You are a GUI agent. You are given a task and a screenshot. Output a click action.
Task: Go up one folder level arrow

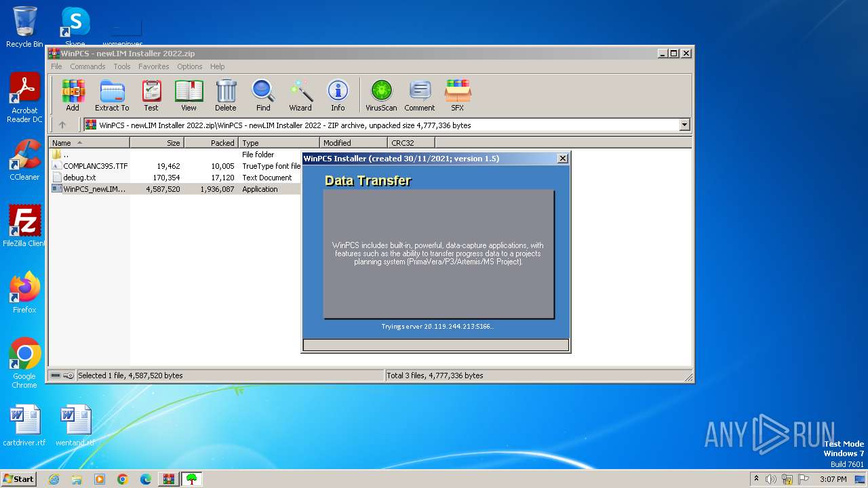(x=62, y=125)
